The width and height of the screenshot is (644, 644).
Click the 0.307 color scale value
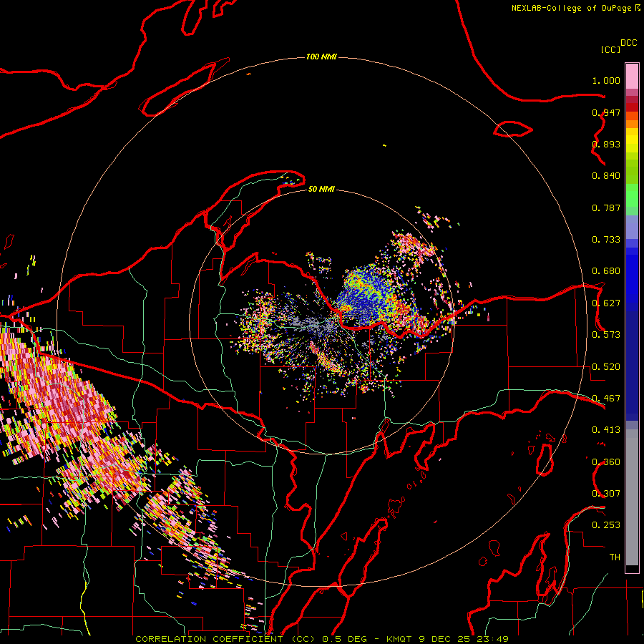coord(606,494)
